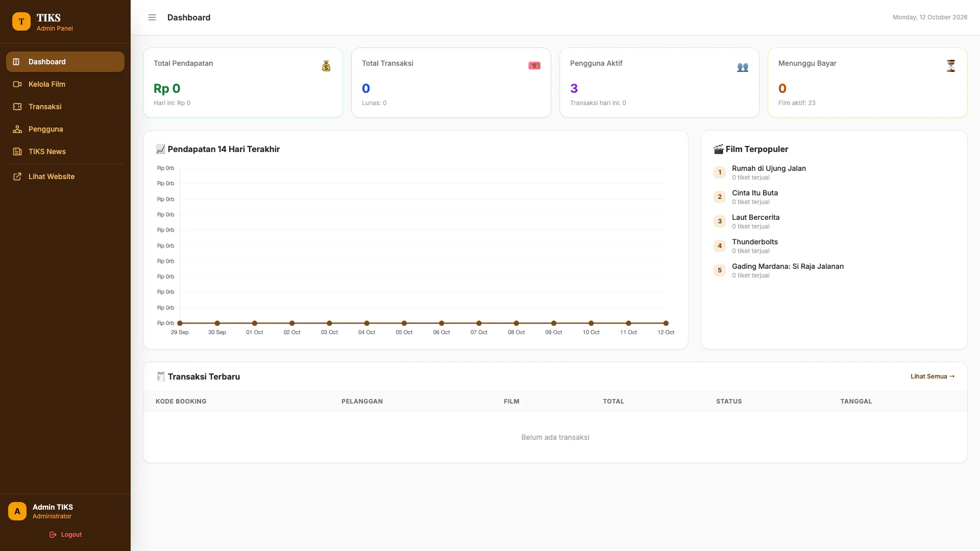
Task: Toggle the hamburger sidebar menu icon
Action: [152, 17]
